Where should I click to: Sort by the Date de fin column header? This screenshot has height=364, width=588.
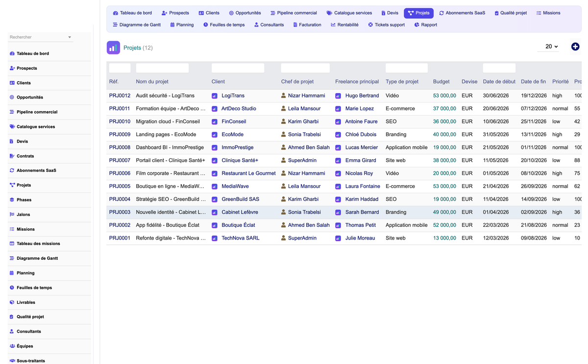click(x=533, y=81)
